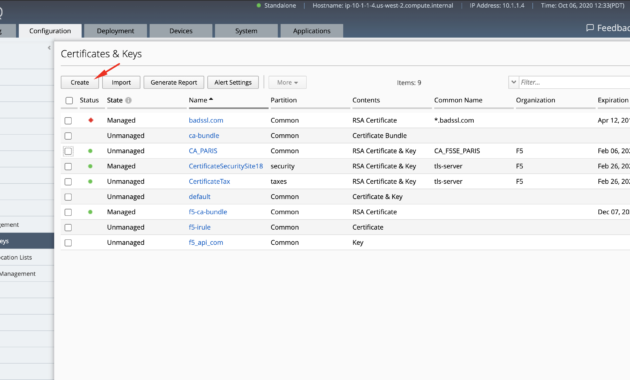Open the default certificate link
The image size is (630, 380).
coord(200,197)
